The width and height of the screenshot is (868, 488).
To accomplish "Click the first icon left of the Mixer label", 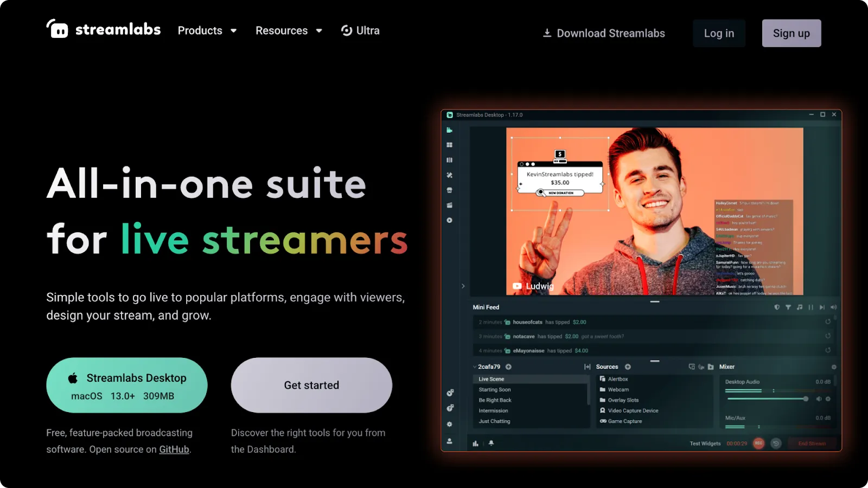I will [692, 367].
